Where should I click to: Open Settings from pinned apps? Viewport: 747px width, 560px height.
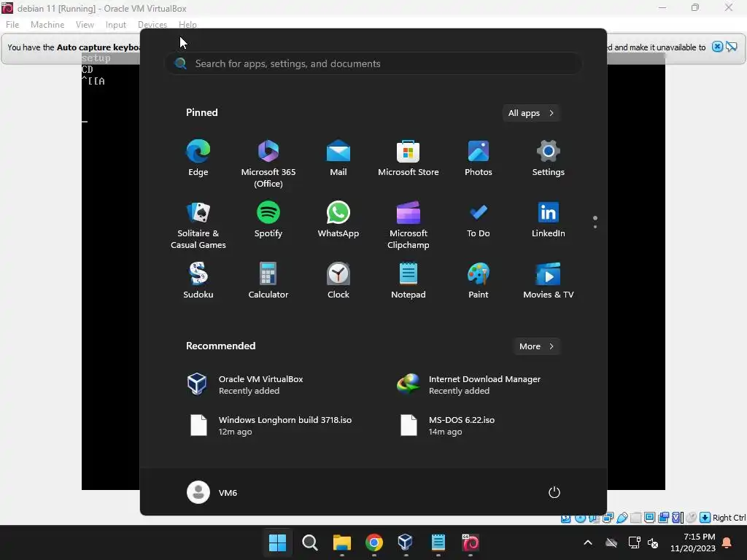click(x=549, y=159)
